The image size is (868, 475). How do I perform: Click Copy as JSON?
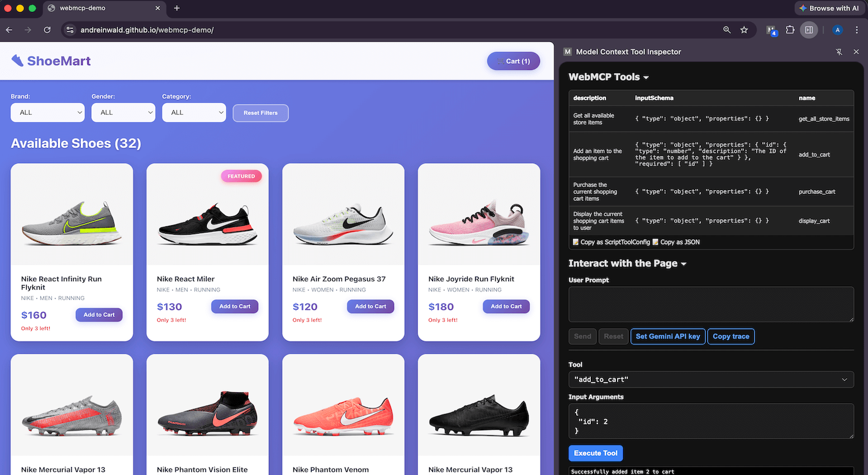[676, 242]
